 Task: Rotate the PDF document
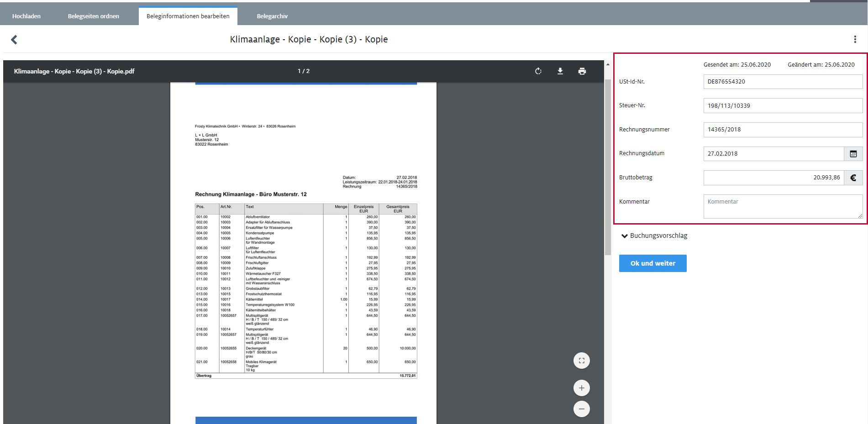538,71
